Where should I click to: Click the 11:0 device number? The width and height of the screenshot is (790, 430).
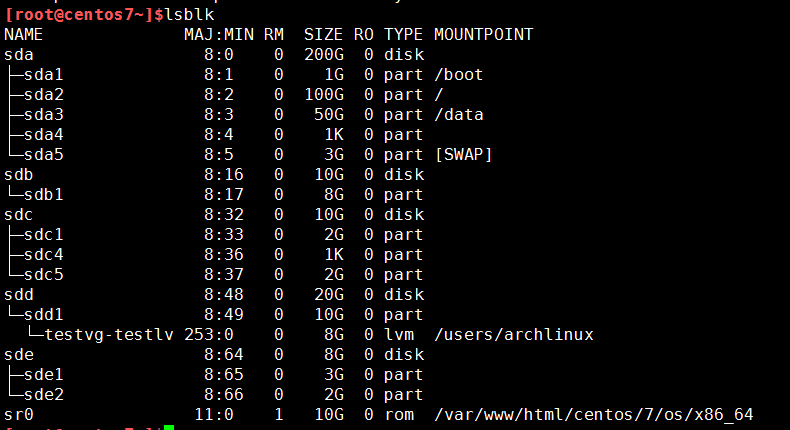click(x=214, y=414)
